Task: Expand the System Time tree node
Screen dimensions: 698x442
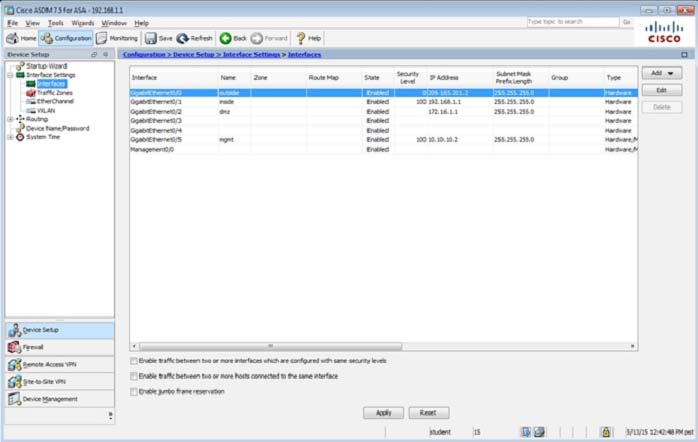Action: 10,137
